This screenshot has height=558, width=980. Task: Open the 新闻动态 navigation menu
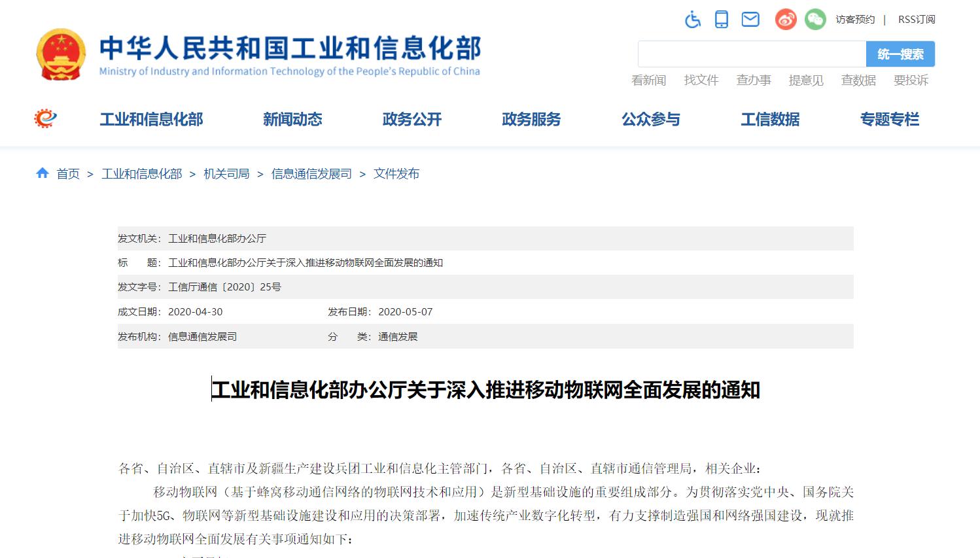click(x=292, y=120)
